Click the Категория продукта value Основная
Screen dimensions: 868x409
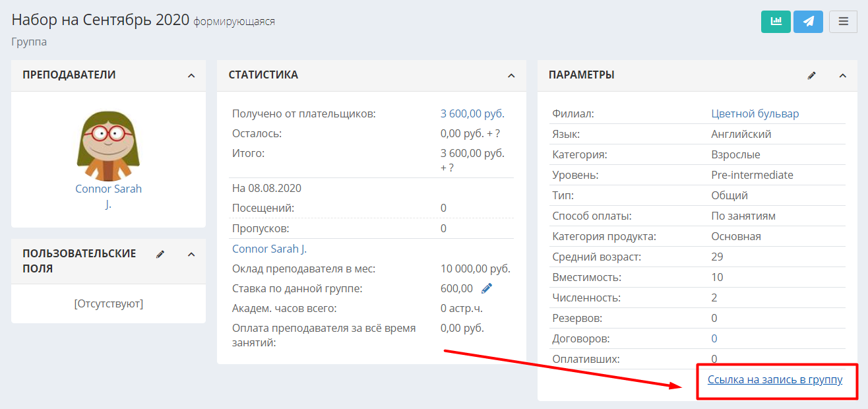coord(736,236)
